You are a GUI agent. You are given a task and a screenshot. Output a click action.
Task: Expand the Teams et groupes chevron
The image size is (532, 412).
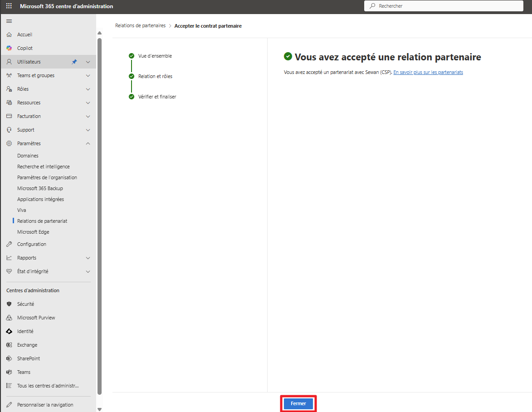tap(88, 75)
